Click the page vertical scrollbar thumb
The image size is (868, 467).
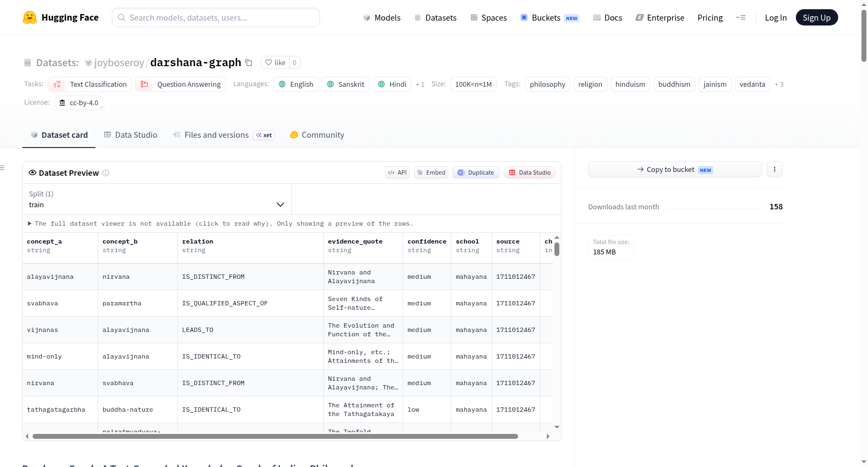[864, 36]
